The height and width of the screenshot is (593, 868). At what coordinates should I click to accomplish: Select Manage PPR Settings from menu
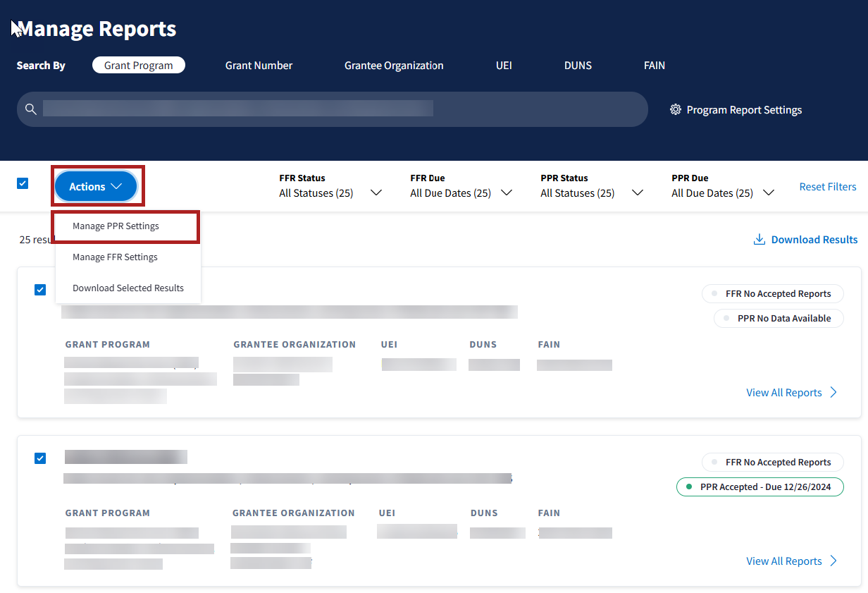[116, 226]
